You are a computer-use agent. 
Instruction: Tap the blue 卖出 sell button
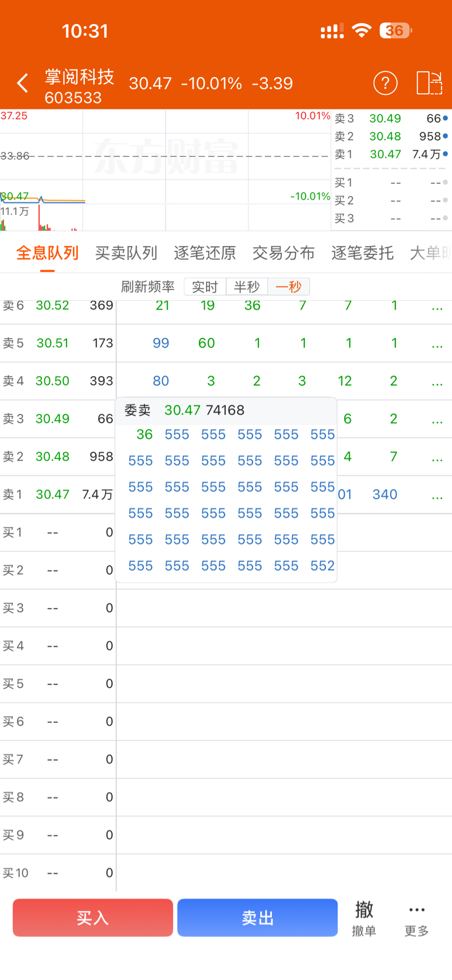258,918
